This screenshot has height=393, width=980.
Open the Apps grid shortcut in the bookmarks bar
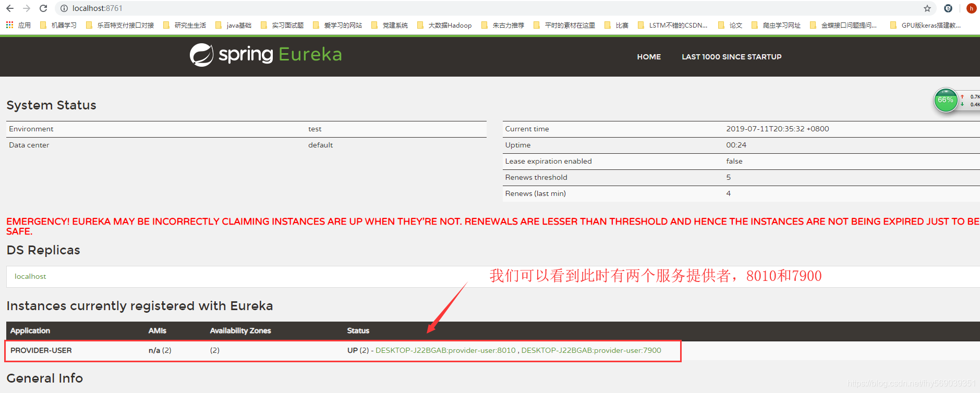[x=18, y=25]
